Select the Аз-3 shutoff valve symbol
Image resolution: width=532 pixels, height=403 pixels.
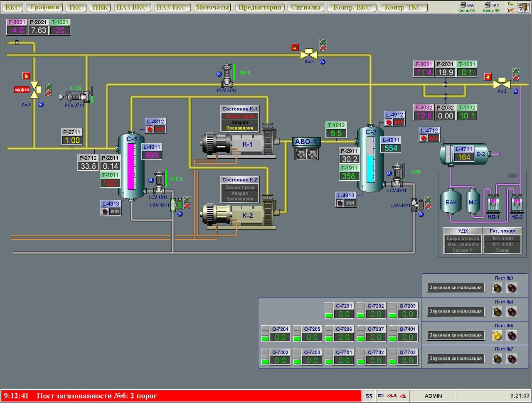coord(309,54)
